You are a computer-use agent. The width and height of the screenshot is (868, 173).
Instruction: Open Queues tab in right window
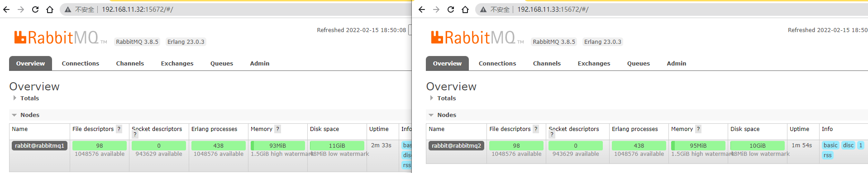tap(639, 63)
